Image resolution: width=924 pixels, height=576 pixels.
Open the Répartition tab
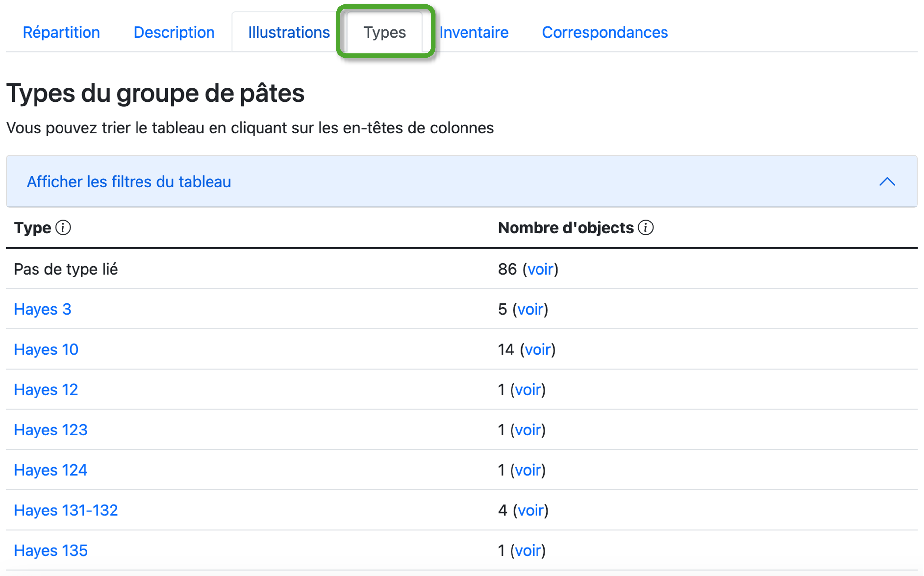[61, 32]
